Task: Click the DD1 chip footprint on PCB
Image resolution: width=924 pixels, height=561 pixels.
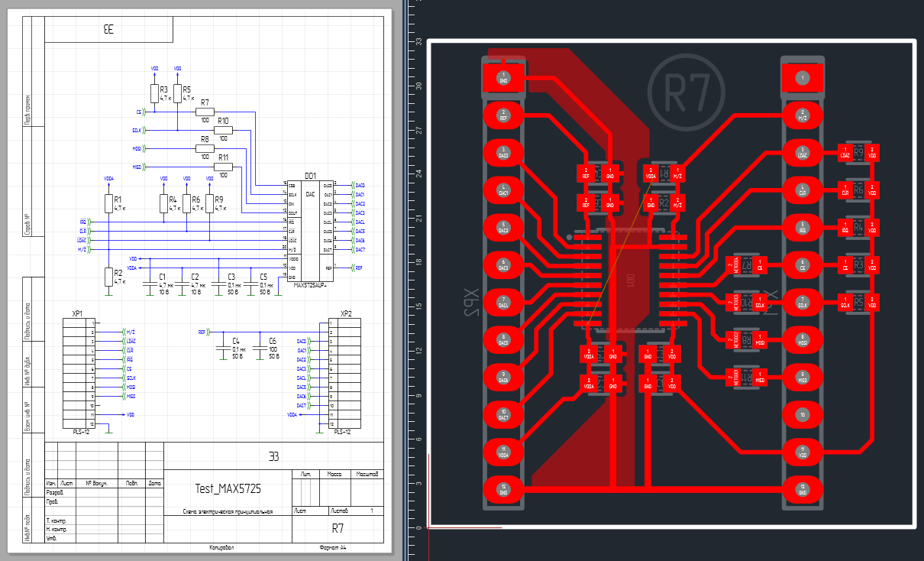Action: (631, 282)
